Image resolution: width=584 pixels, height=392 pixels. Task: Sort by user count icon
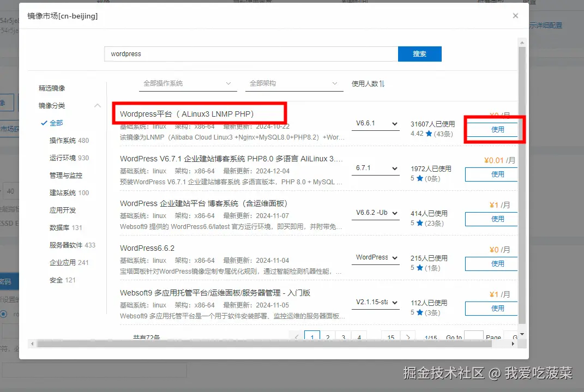(382, 84)
